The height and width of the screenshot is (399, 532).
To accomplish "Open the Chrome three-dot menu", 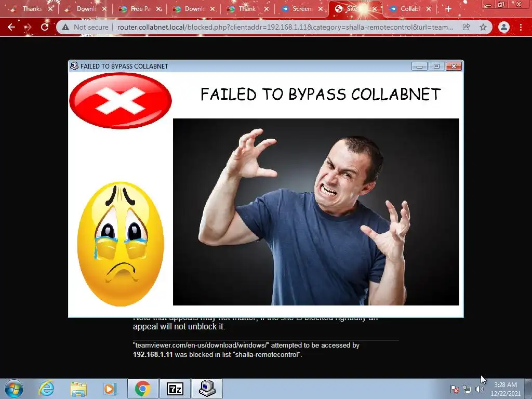I will pos(521,27).
